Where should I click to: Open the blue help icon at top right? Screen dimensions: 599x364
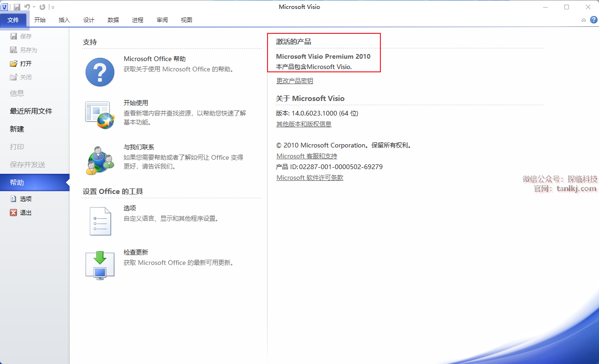coord(593,20)
